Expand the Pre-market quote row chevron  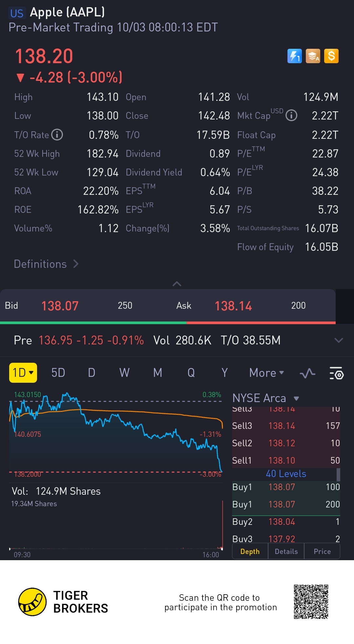tap(338, 340)
